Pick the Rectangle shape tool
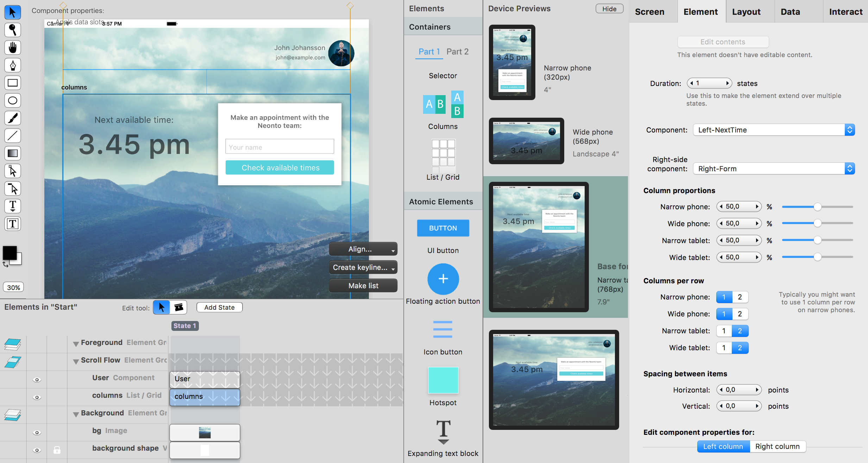This screenshot has width=868, height=463. (x=13, y=83)
